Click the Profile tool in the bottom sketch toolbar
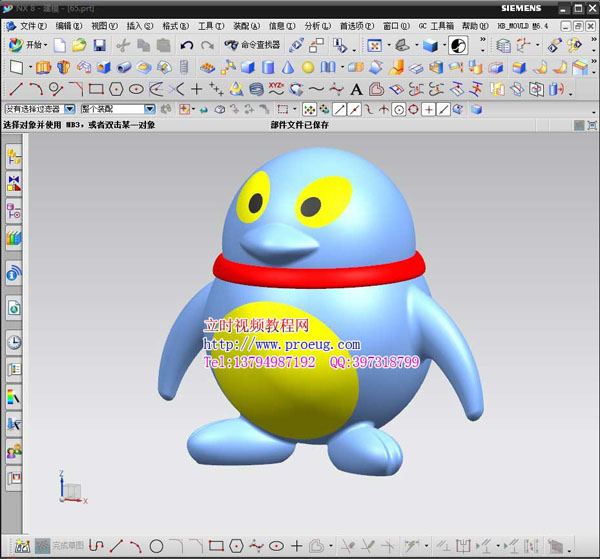Image resolution: width=600 pixels, height=559 pixels. click(96, 546)
